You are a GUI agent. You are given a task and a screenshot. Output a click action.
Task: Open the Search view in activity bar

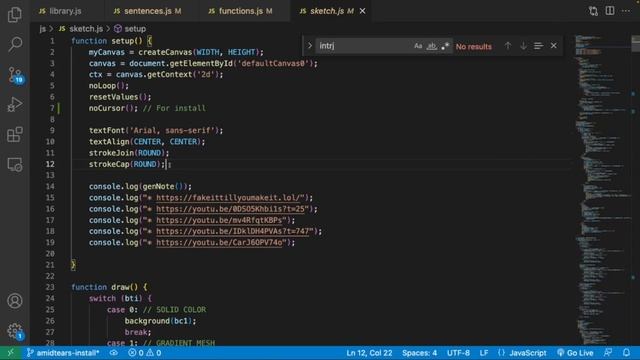click(x=15, y=44)
